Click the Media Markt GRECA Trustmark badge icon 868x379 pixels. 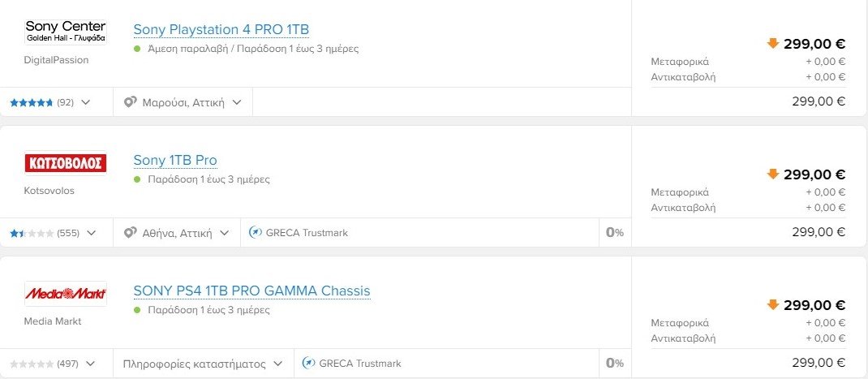click(309, 364)
